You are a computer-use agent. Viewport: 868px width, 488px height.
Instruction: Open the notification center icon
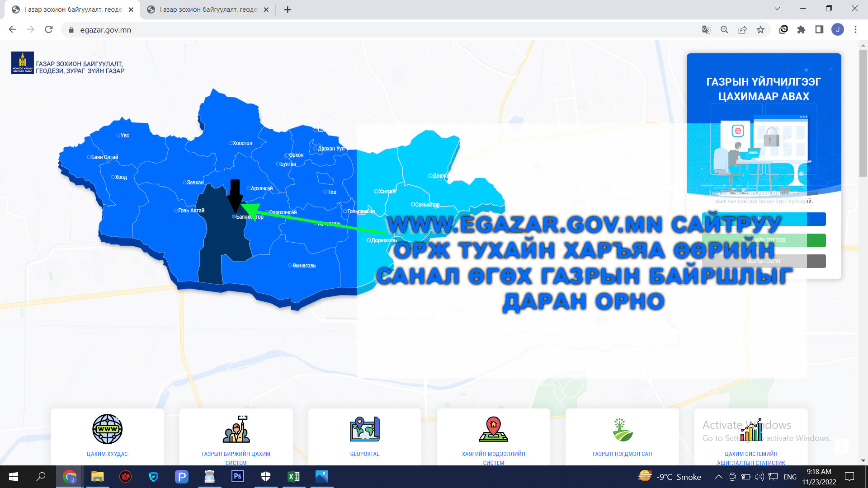[849, 477]
